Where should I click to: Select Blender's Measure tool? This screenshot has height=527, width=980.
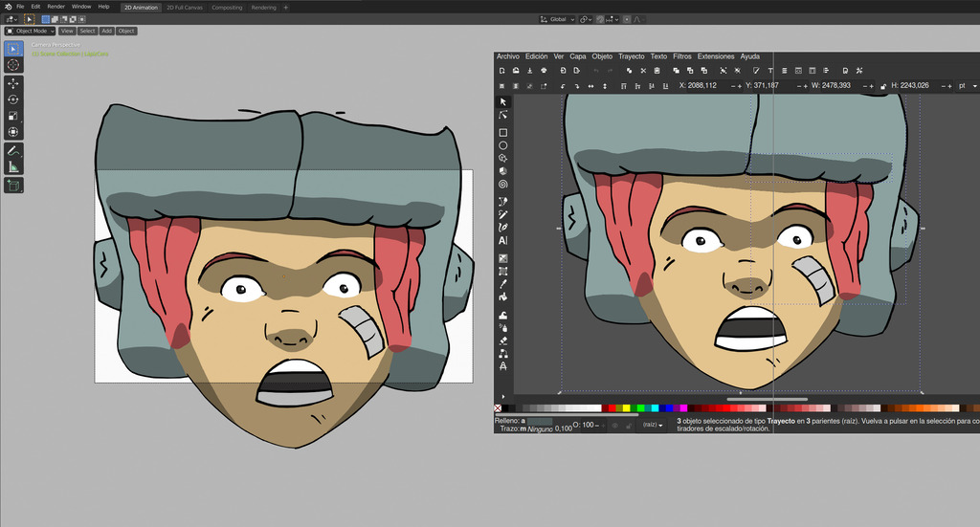click(13, 166)
